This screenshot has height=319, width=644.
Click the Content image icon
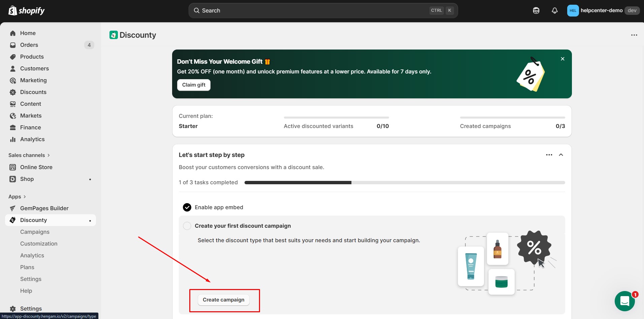(13, 104)
